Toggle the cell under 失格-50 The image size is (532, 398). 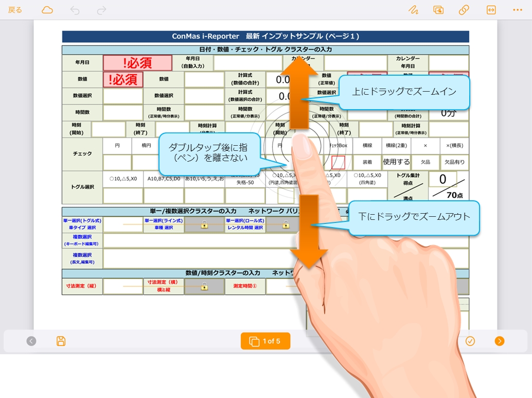[x=245, y=196]
